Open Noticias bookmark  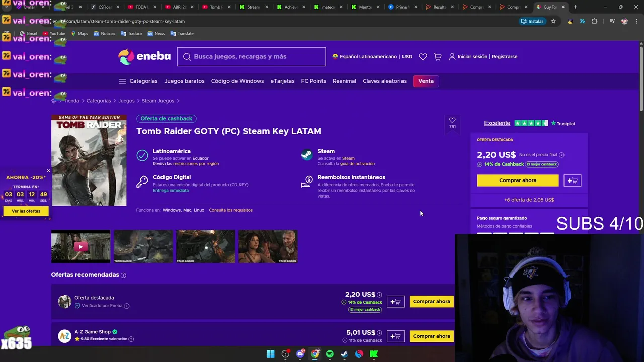(x=104, y=34)
